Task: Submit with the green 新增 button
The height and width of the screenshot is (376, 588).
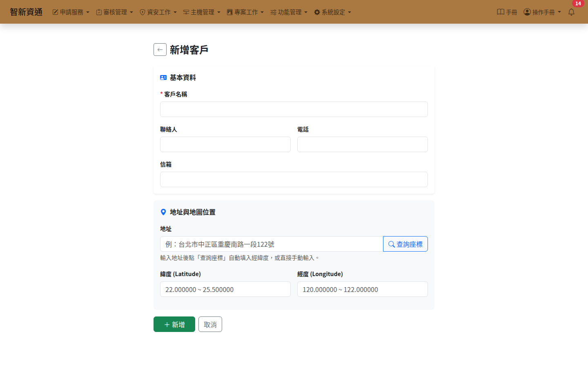Action: tap(174, 324)
